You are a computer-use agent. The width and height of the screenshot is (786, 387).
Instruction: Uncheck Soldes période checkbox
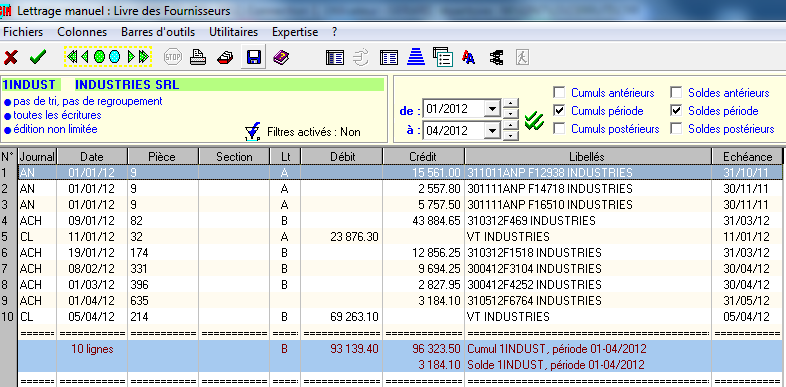tap(676, 110)
